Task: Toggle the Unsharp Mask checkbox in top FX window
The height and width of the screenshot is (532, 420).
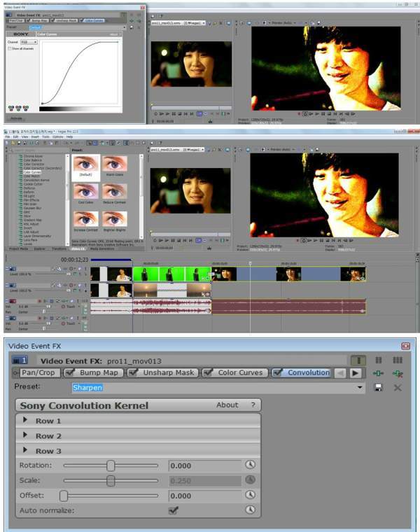Action: point(52,21)
